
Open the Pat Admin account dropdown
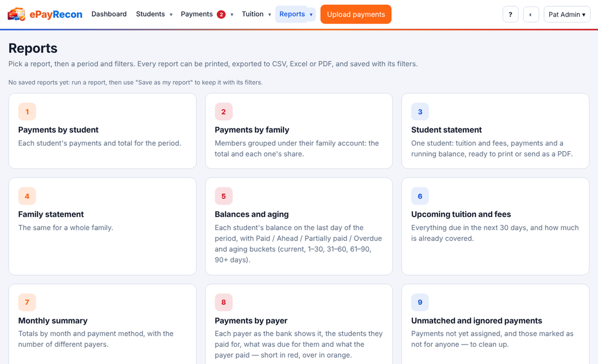[x=567, y=14]
